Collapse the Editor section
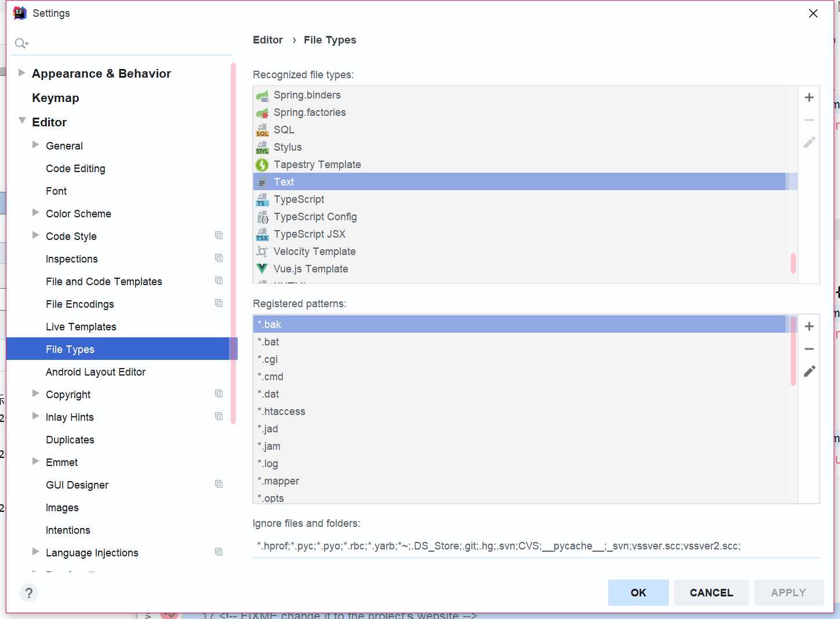This screenshot has height=619, width=840. coord(22,121)
